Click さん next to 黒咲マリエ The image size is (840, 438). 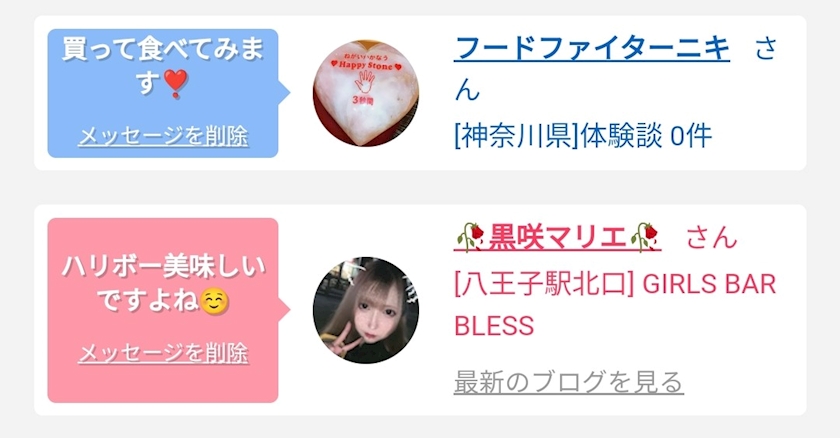coord(711,237)
